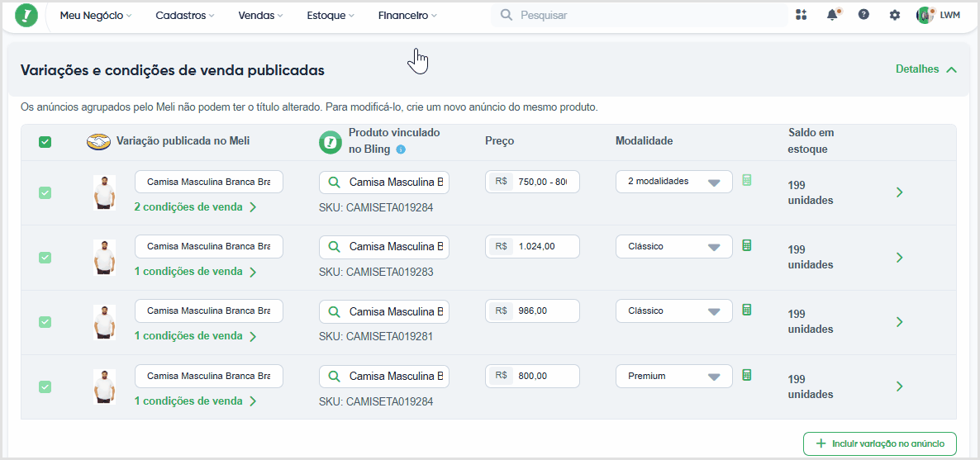Open the 2 condições de venda link
This screenshot has width=980, height=460.
(195, 206)
